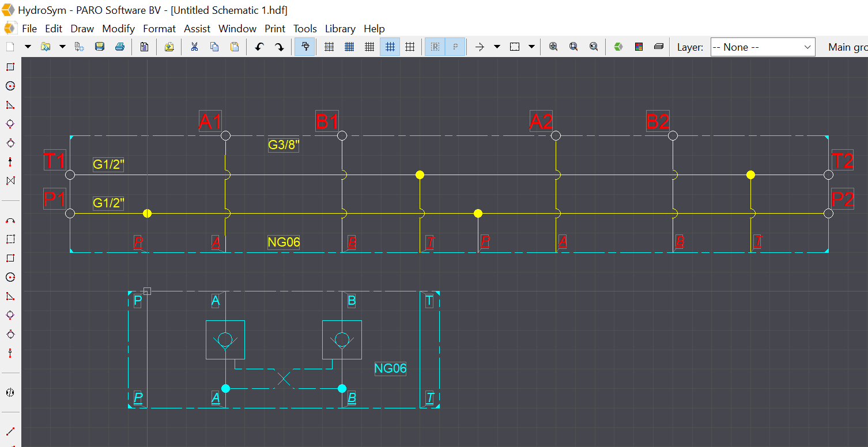Screen dimensions: 868x447
Task: Click the A1 port label
Action: [x=210, y=122]
